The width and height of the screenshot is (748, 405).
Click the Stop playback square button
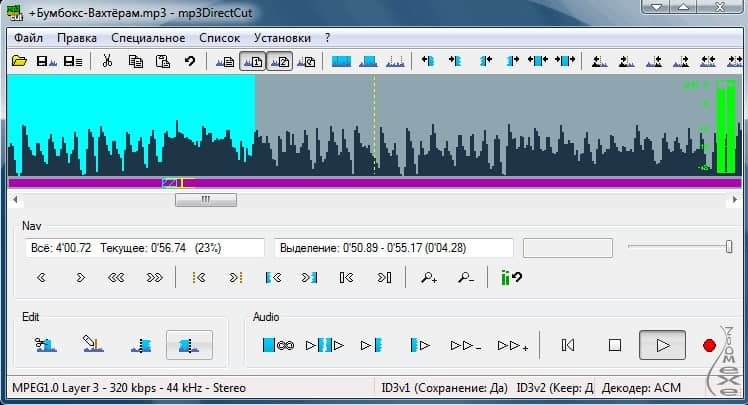[615, 345]
